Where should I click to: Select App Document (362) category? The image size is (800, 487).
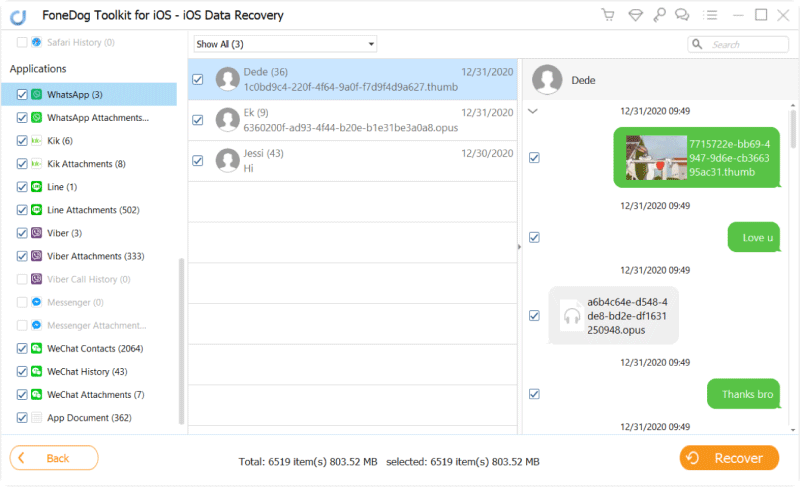89,418
